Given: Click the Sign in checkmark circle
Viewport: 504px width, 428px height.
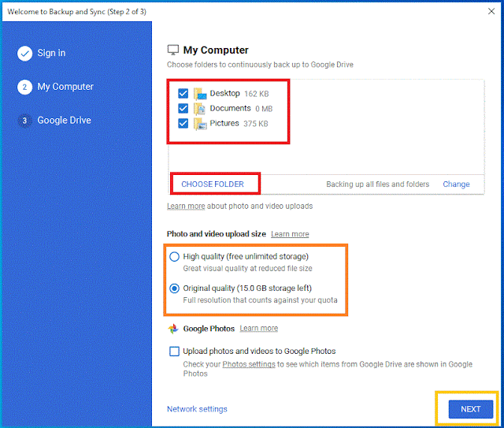Looking at the screenshot, I should 24,54.
